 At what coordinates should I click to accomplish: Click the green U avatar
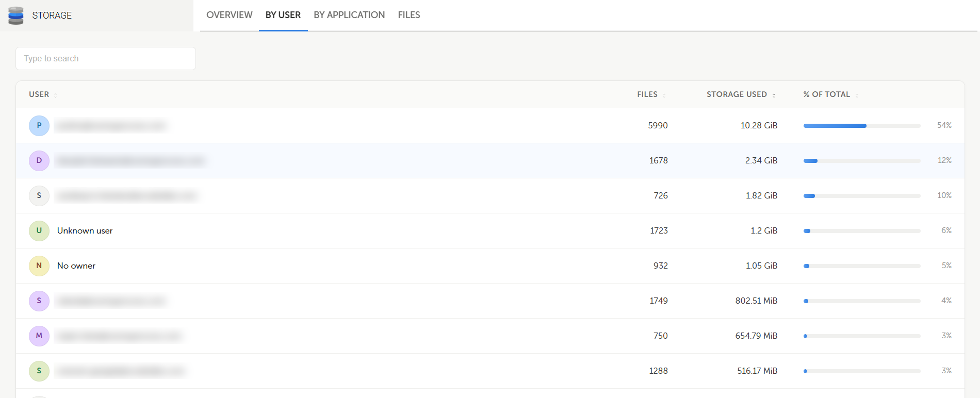(x=39, y=231)
